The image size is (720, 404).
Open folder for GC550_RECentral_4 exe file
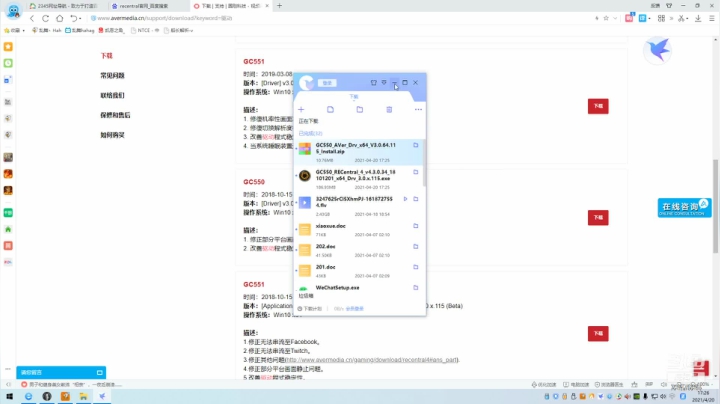416,172
